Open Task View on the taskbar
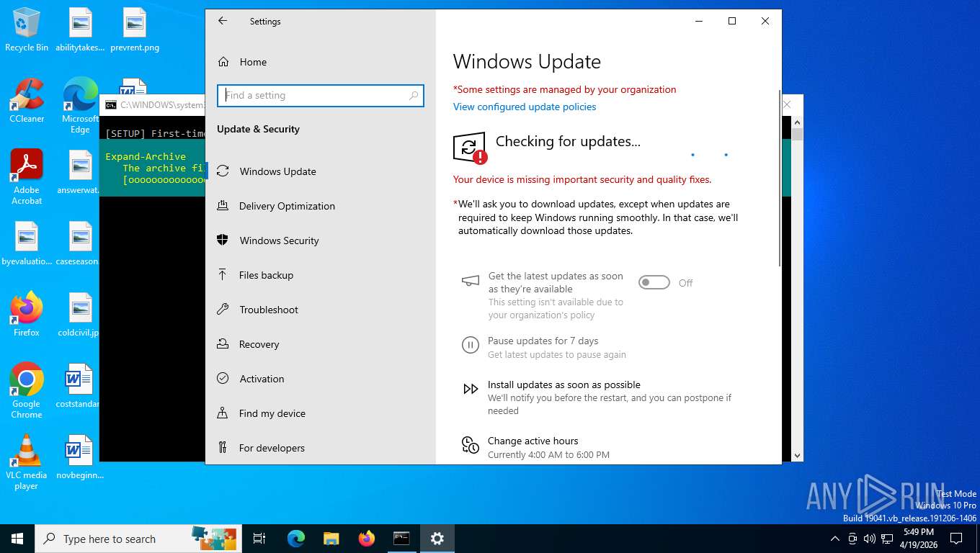Viewport: 980px width, 553px height. pyautogui.click(x=259, y=538)
